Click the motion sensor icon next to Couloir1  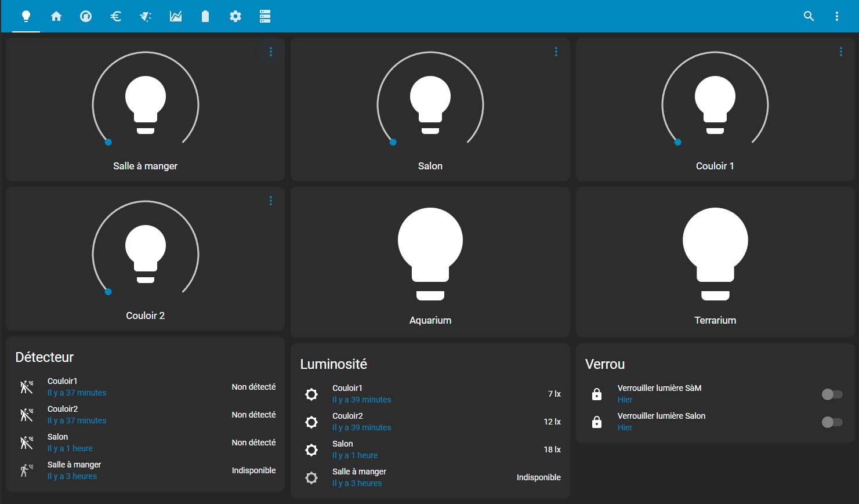click(26, 386)
